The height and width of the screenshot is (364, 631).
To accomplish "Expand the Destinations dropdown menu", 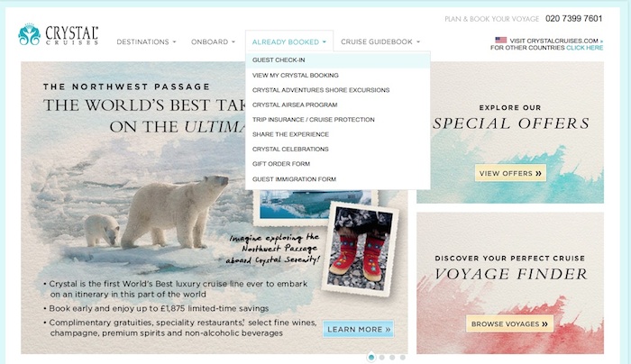I will (x=146, y=41).
